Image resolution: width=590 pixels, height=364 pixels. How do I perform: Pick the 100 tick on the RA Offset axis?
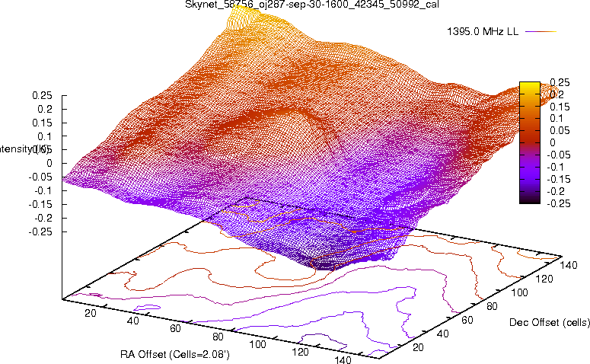click(x=258, y=344)
